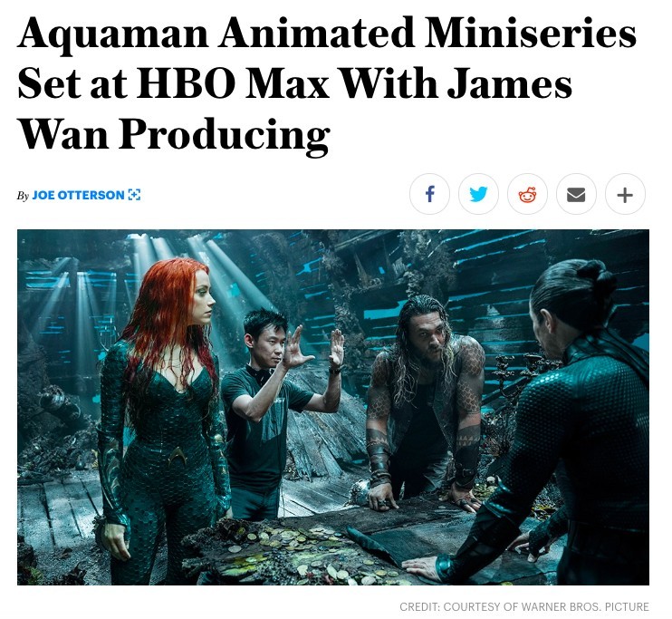Click the Warner Bros. picture credit caption
The width and height of the screenshot is (672, 619).
(524, 607)
